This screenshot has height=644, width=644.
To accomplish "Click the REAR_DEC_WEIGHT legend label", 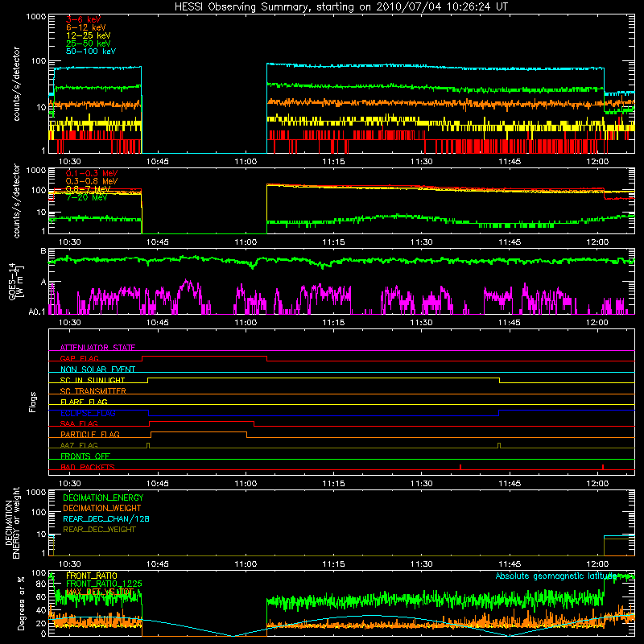I will [99, 530].
